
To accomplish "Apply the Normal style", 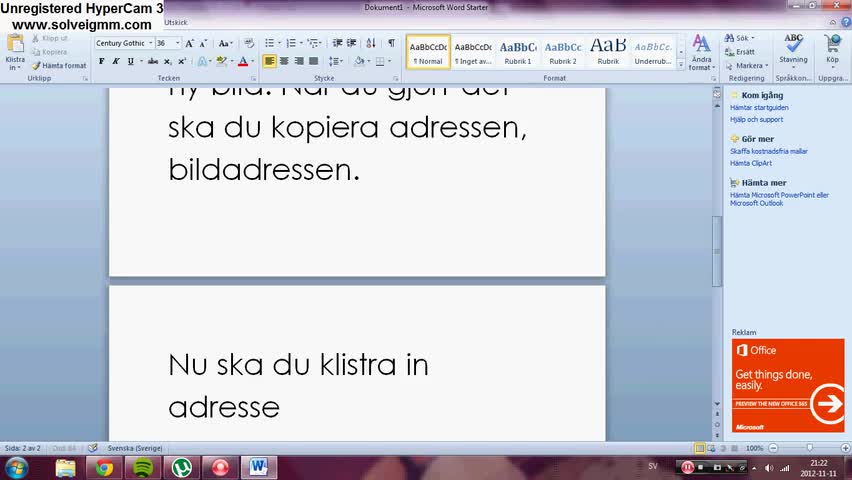I will pos(428,52).
